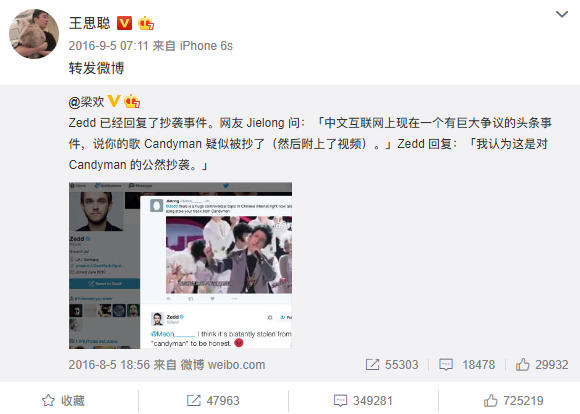The image size is (580, 414).
Task: Open the post options chevron menu
Action: pyautogui.click(x=562, y=14)
